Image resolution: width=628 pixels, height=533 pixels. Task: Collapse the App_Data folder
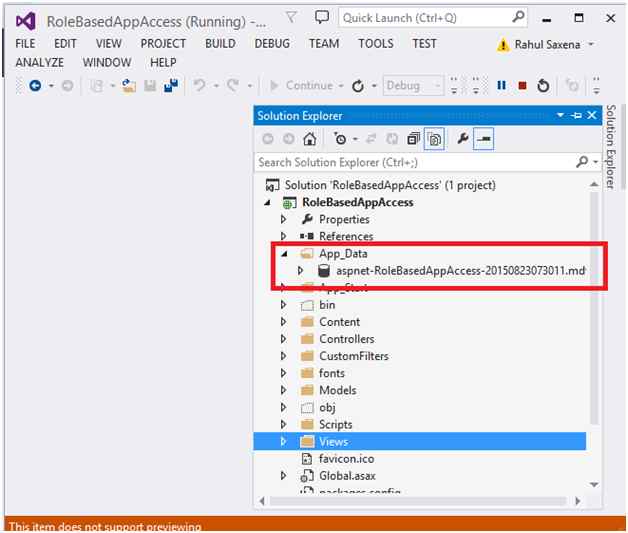click(284, 253)
